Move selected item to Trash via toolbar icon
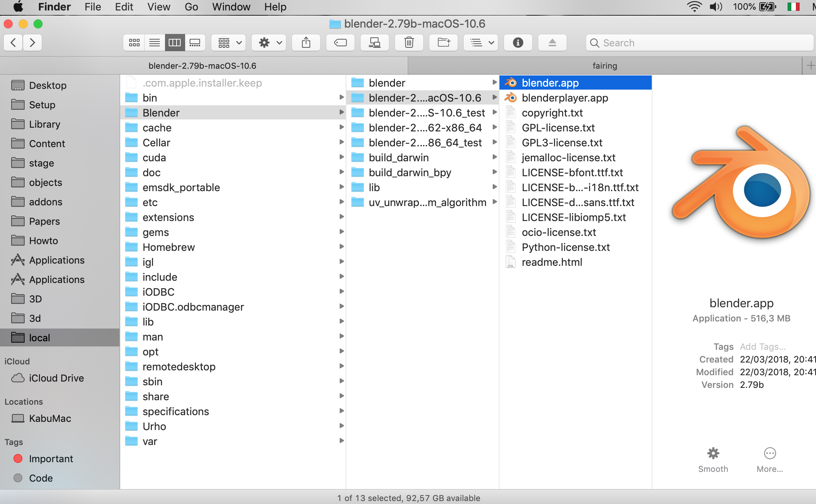This screenshot has width=816, height=504. [x=409, y=43]
